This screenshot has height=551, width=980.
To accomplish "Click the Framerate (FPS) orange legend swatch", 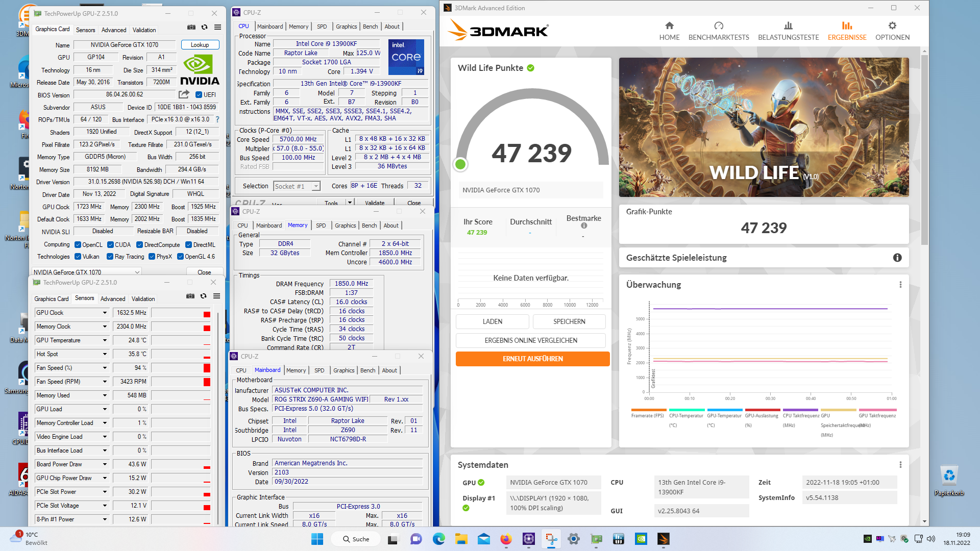I will point(648,410).
